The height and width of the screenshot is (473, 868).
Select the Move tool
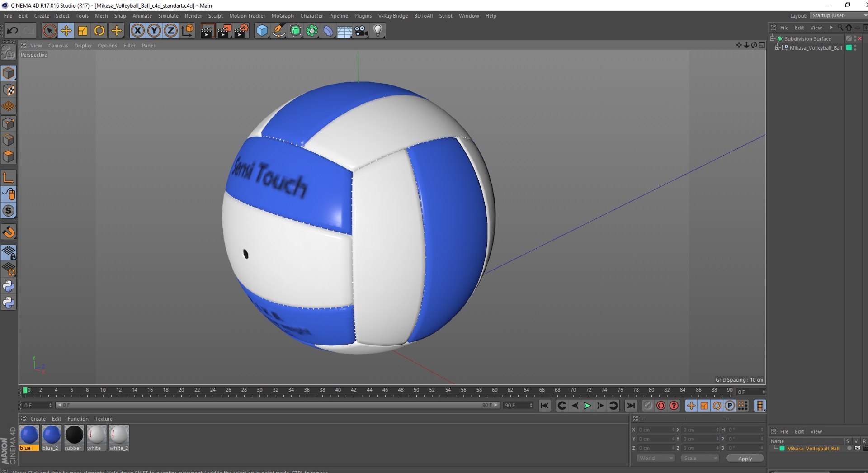click(x=66, y=31)
